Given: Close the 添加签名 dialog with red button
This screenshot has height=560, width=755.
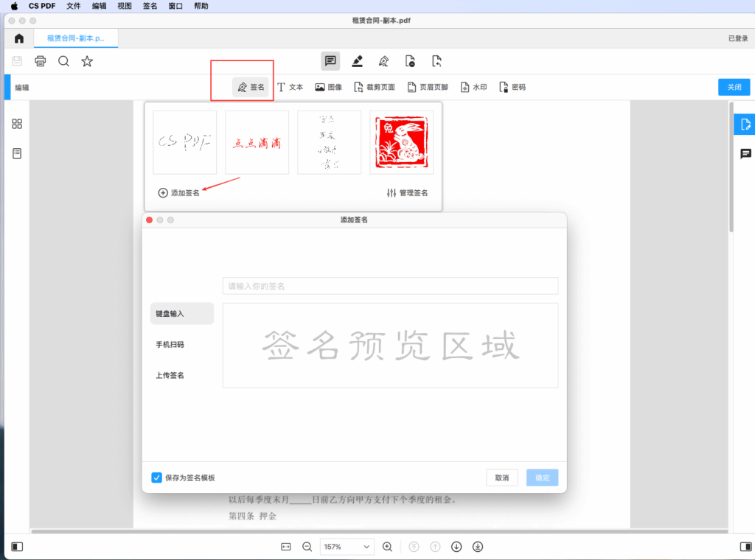Looking at the screenshot, I should (149, 220).
